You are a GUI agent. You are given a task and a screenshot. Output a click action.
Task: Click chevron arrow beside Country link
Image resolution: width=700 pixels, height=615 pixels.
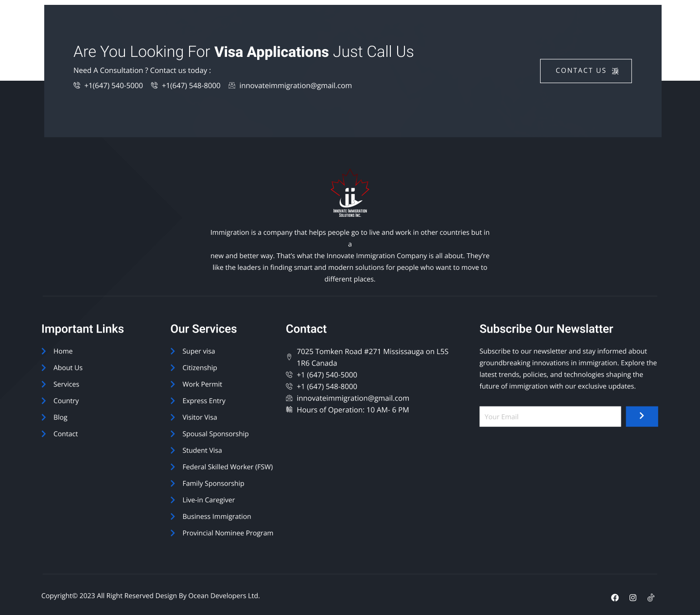pos(44,401)
